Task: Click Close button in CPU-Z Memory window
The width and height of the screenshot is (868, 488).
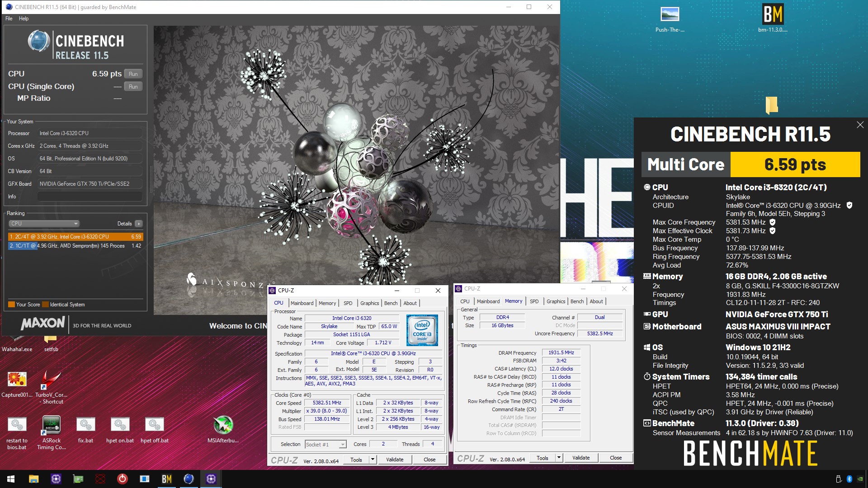Action: point(616,458)
